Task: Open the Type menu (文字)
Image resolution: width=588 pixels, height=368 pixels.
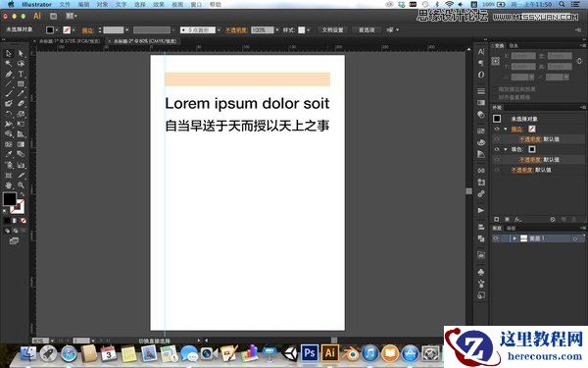Action: [x=121, y=5]
